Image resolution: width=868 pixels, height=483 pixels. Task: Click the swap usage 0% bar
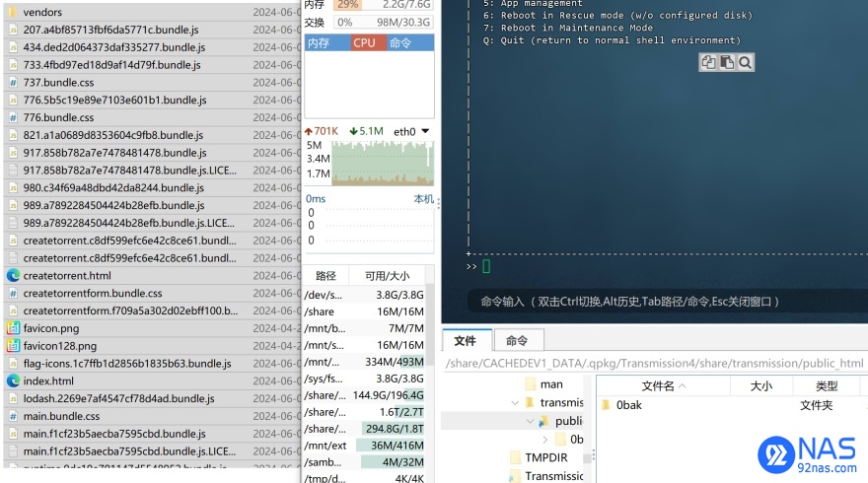(x=383, y=22)
